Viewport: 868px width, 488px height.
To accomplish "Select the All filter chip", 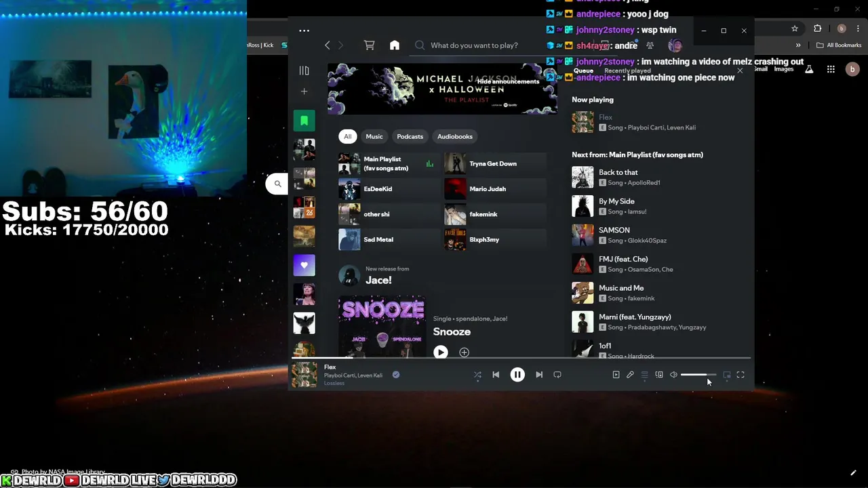I will 347,136.
